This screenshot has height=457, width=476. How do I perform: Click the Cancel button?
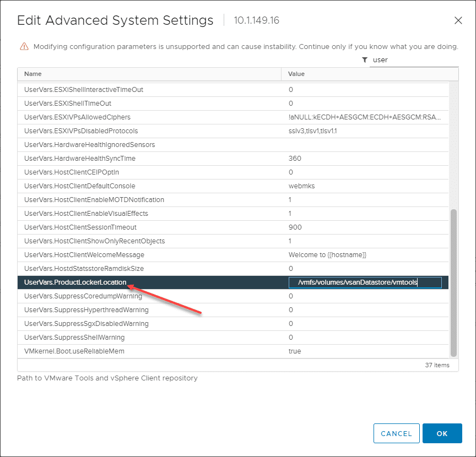tap(396, 433)
